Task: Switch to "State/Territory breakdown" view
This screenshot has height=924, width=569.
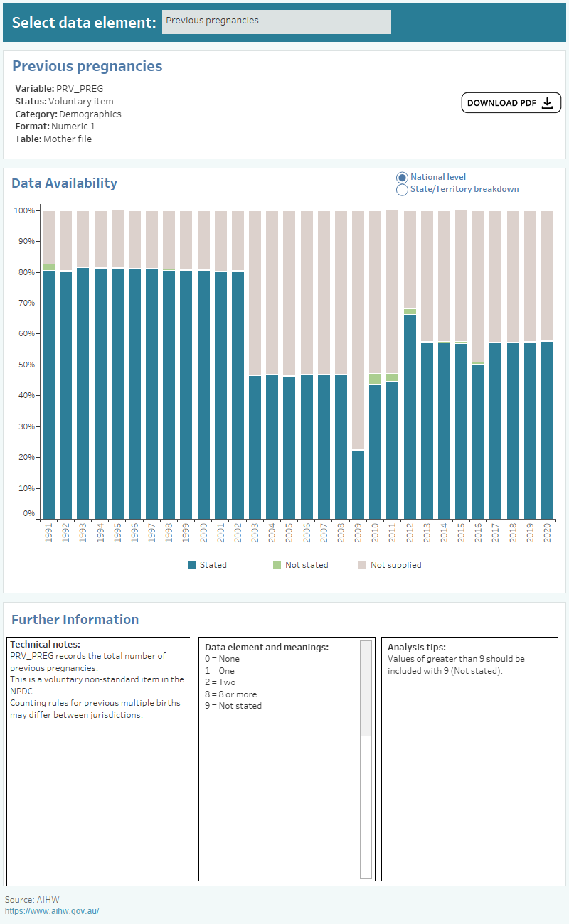Action: coord(402,189)
